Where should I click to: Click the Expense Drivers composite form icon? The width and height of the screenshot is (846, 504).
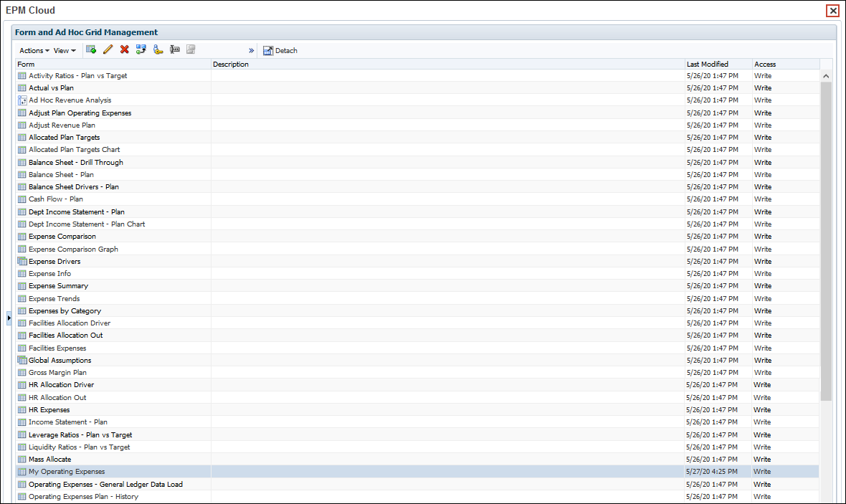[22, 261]
